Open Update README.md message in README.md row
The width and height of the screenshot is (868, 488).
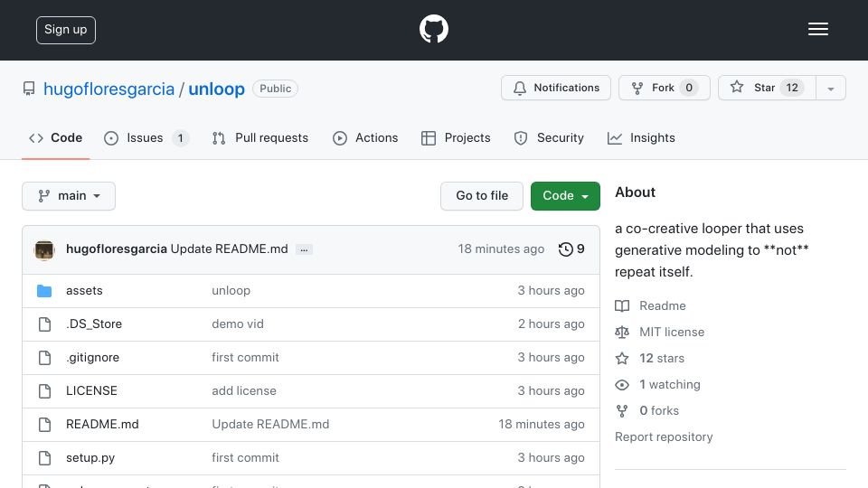click(x=270, y=425)
